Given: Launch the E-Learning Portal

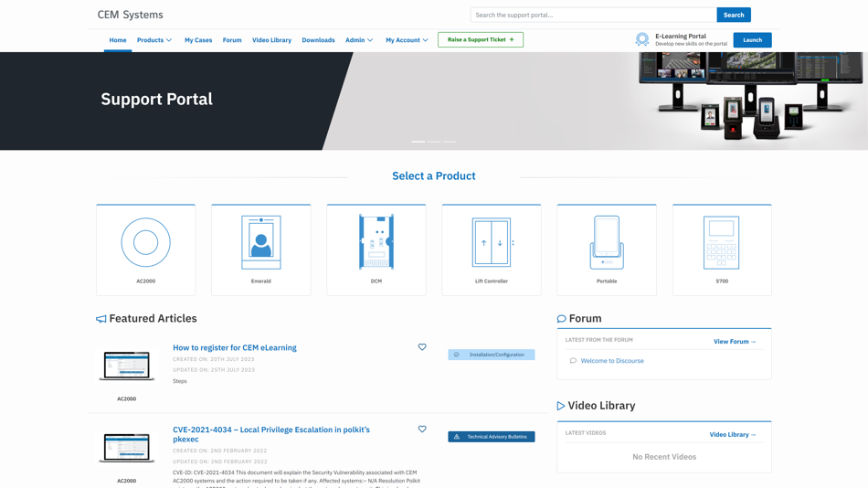Looking at the screenshot, I should (x=752, y=40).
